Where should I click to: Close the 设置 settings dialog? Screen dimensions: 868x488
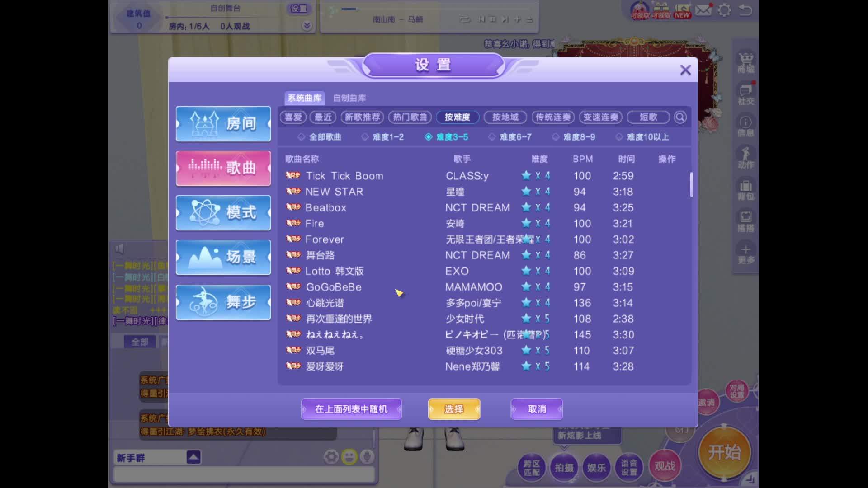coord(685,70)
